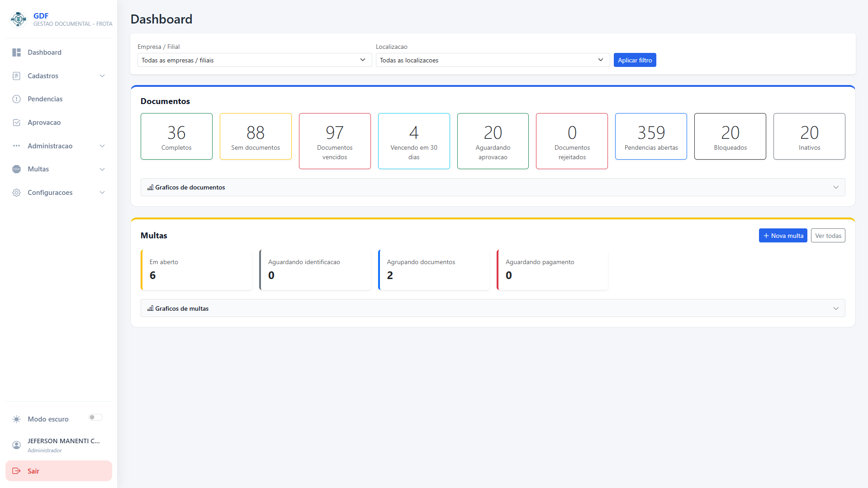Viewport: 868px width, 488px height.
Task: Open Dashboard in the sidebar
Action: (59, 52)
